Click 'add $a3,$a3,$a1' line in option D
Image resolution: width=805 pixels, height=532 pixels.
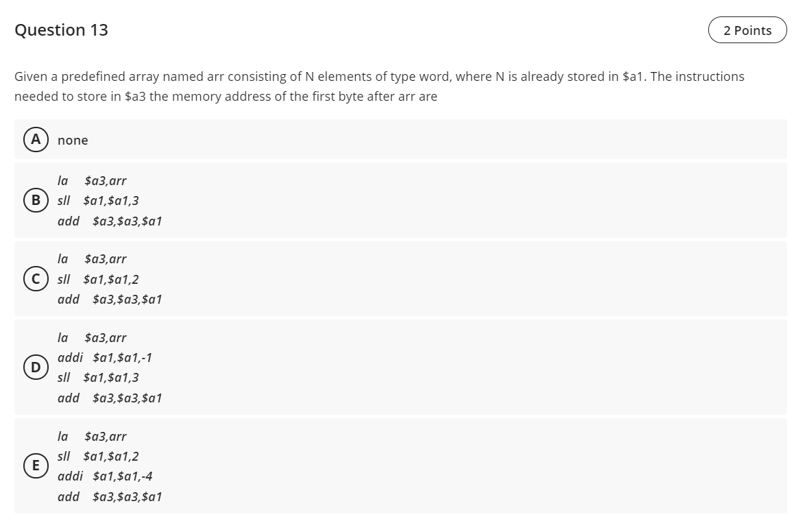coord(110,398)
